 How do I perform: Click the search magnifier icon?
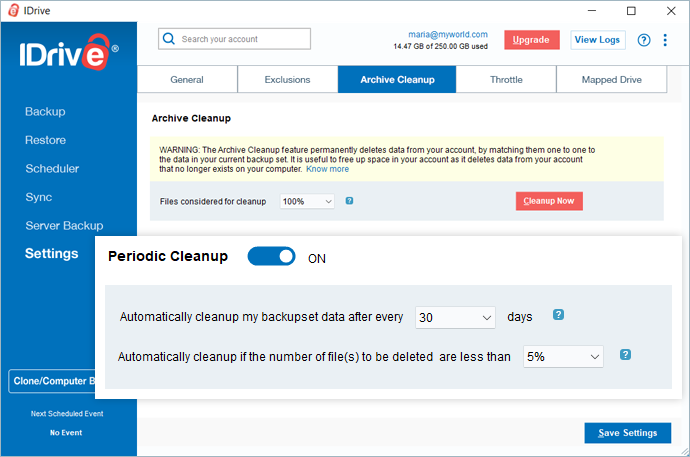click(169, 39)
